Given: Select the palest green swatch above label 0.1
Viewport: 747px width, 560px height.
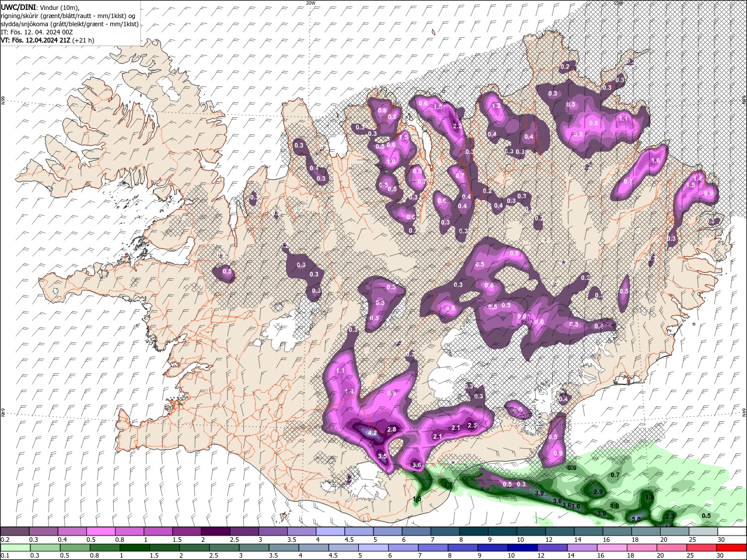Looking at the screenshot, I should point(15,547).
